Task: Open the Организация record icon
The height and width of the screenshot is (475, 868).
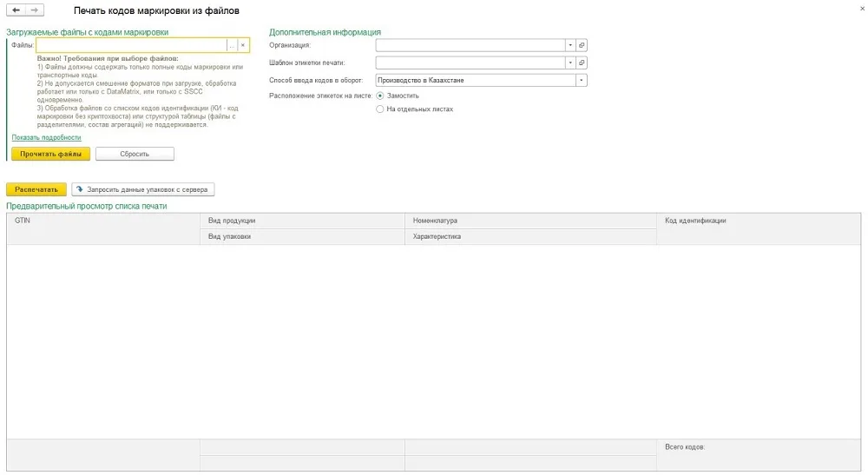Action: (582, 45)
